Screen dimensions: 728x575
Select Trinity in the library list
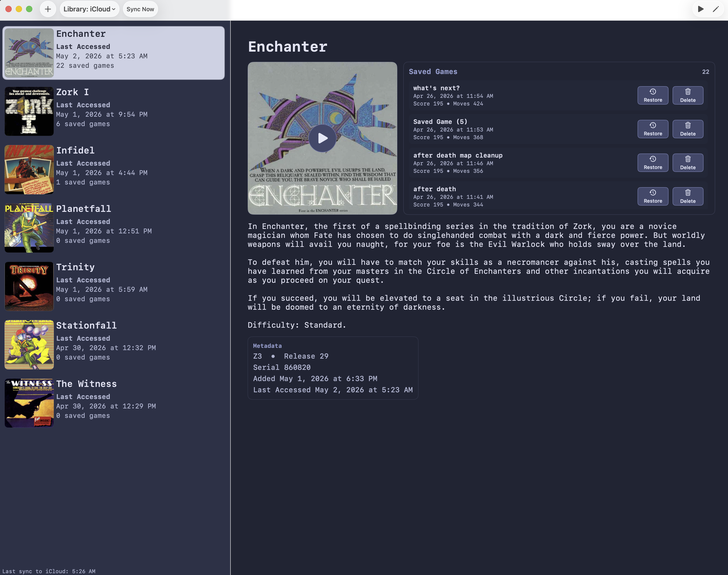pyautogui.click(x=113, y=286)
